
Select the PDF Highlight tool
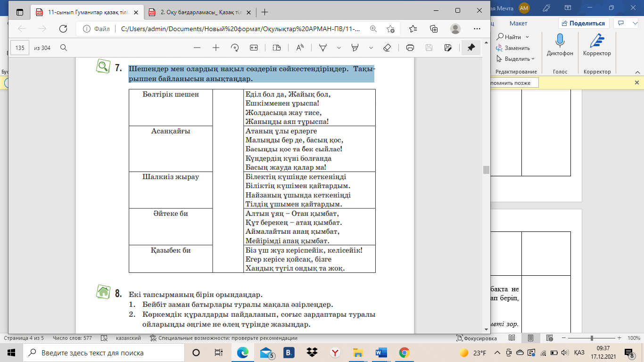(x=355, y=48)
